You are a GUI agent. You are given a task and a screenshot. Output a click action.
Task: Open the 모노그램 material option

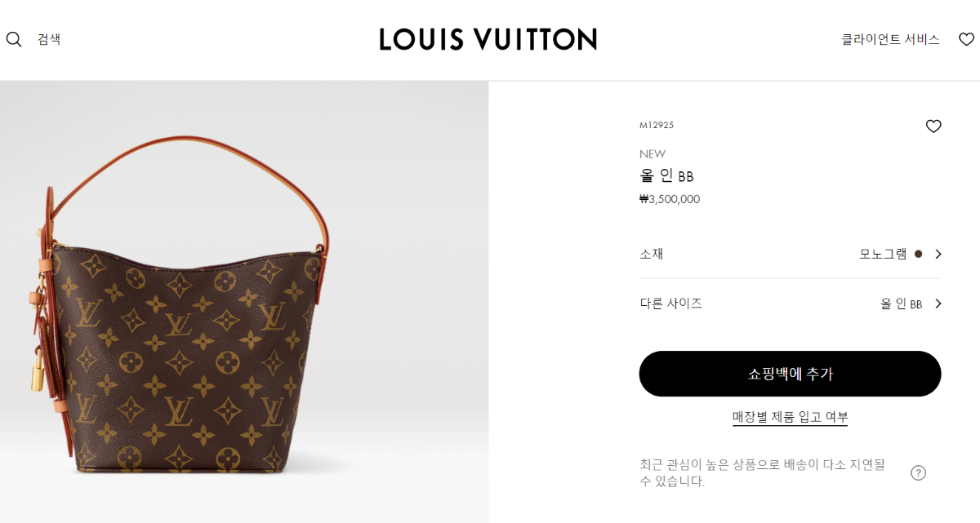pyautogui.click(x=883, y=254)
